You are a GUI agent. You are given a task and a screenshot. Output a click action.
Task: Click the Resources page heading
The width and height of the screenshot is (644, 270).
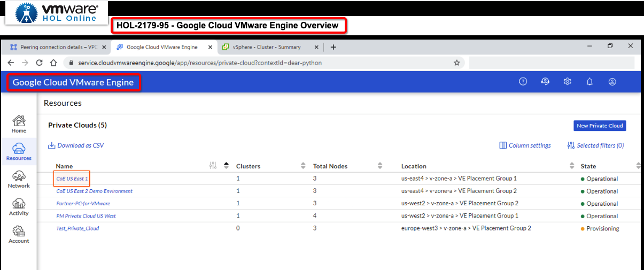pos(63,103)
